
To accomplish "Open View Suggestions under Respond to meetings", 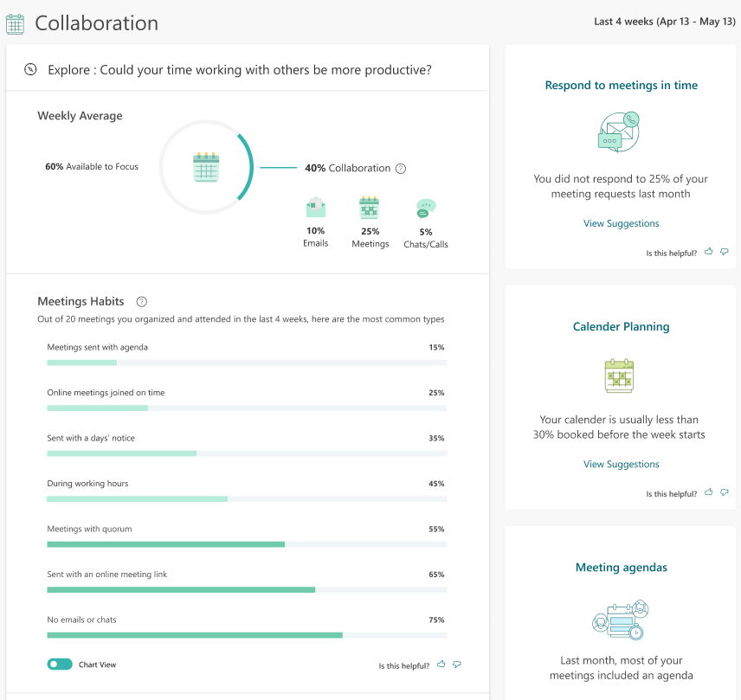I will coord(621,223).
